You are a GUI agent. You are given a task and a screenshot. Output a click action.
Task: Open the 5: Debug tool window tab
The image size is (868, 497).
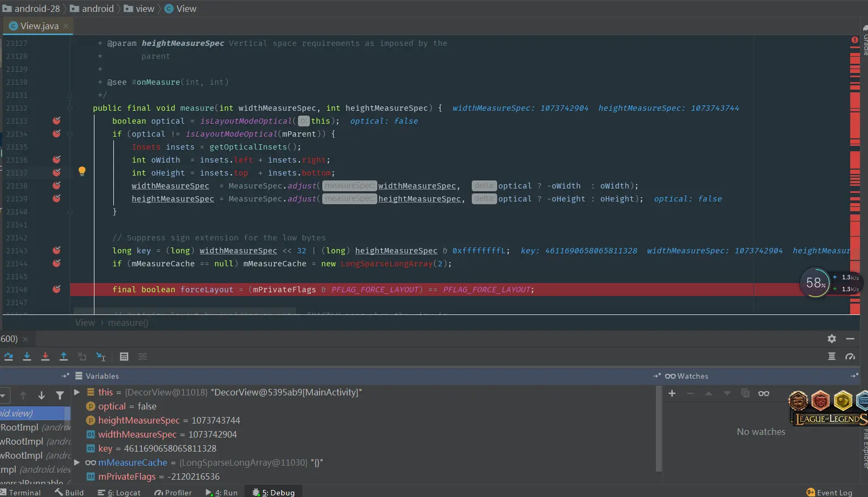point(274,492)
